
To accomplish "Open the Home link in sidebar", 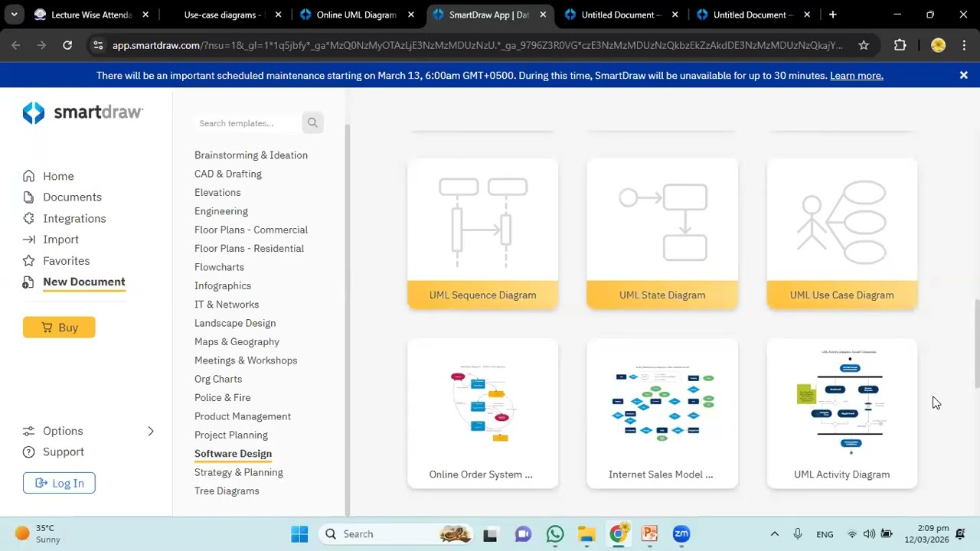I will point(58,176).
